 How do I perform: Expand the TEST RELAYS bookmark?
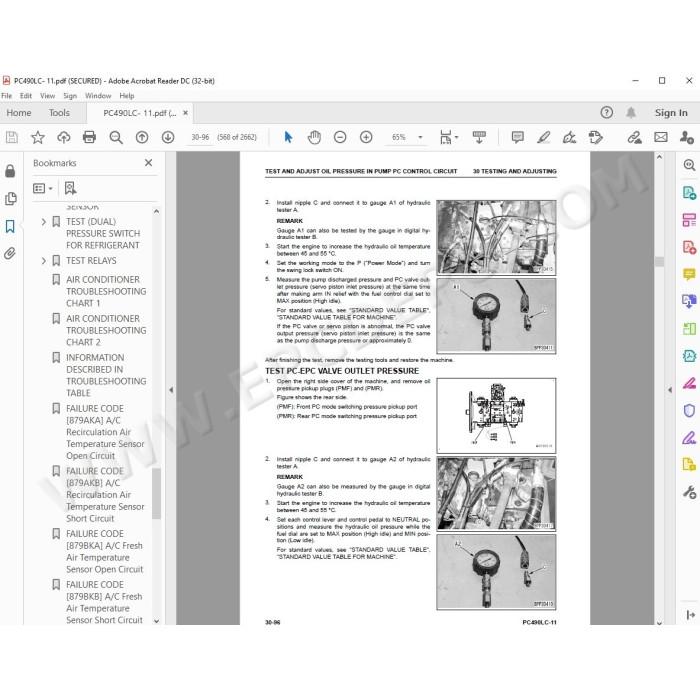(x=44, y=261)
